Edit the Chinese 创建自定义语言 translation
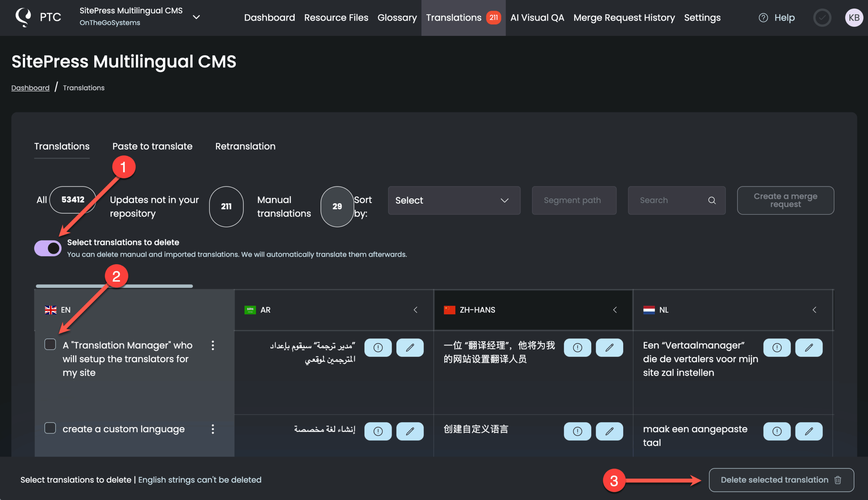868x500 pixels. pyautogui.click(x=609, y=431)
